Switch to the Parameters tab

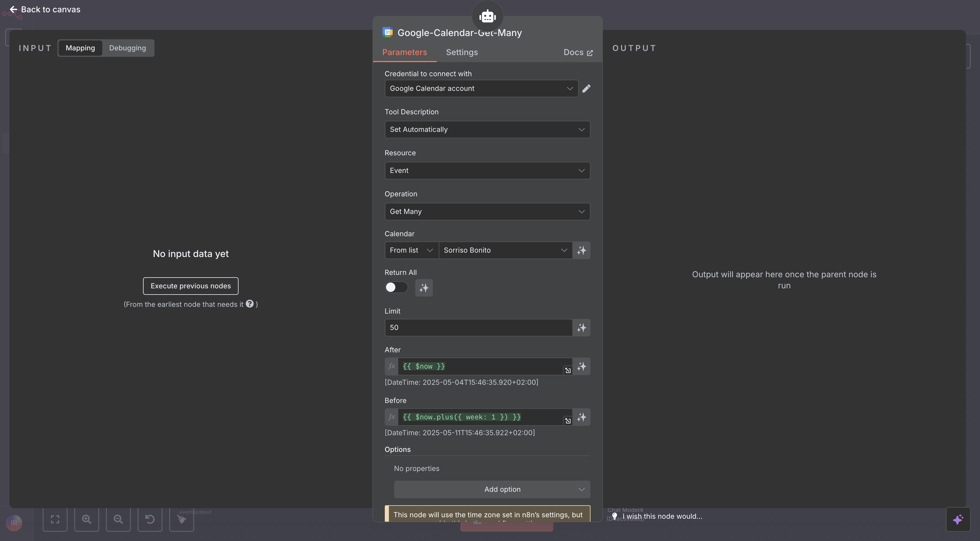coord(404,52)
